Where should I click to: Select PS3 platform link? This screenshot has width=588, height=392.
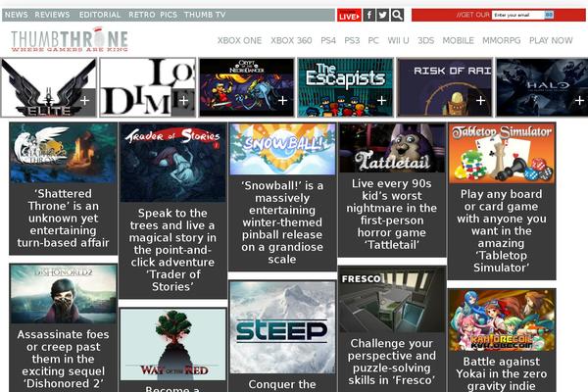[352, 40]
